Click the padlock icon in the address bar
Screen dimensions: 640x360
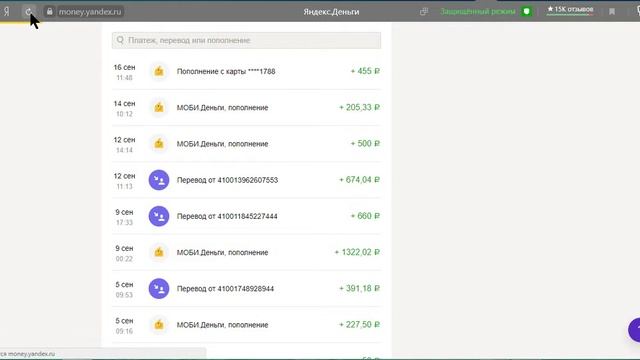click(49, 12)
